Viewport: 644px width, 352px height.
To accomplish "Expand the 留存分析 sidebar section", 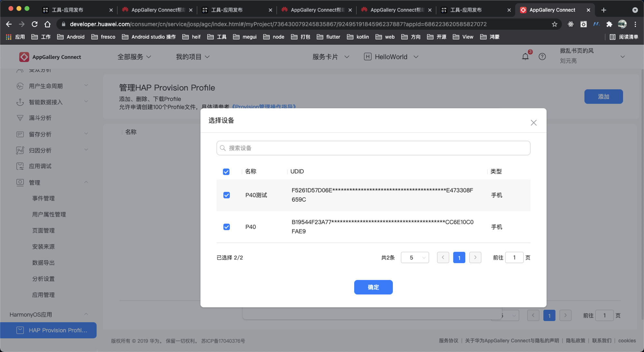I will [x=86, y=134].
